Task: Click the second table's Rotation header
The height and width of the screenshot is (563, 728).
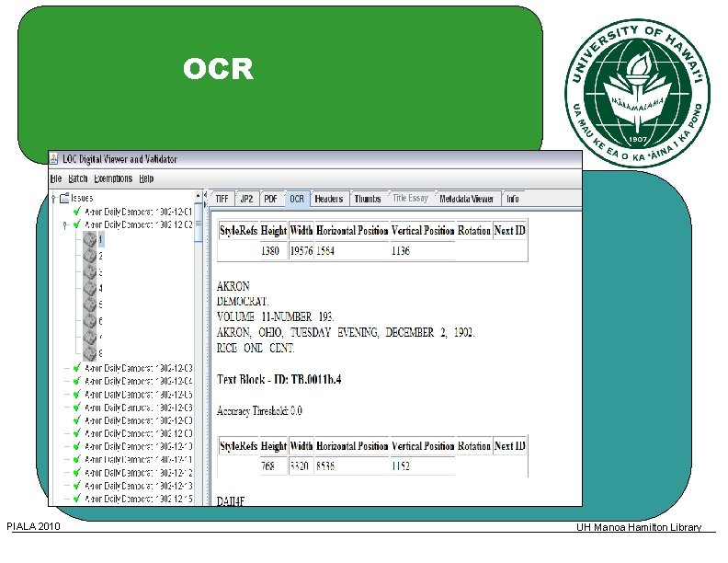Action: 474,446
